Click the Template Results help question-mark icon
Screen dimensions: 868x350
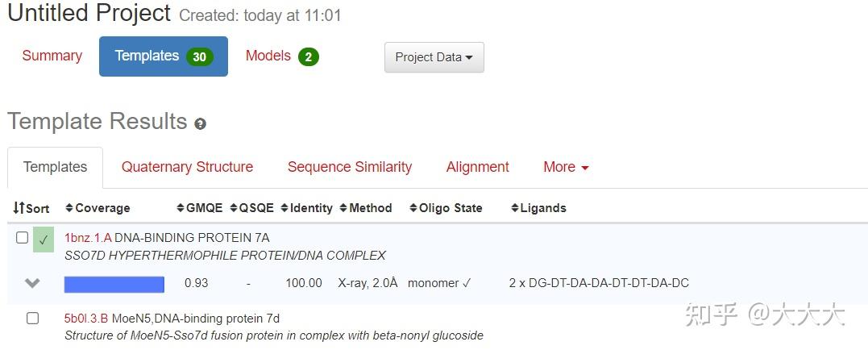point(200,124)
